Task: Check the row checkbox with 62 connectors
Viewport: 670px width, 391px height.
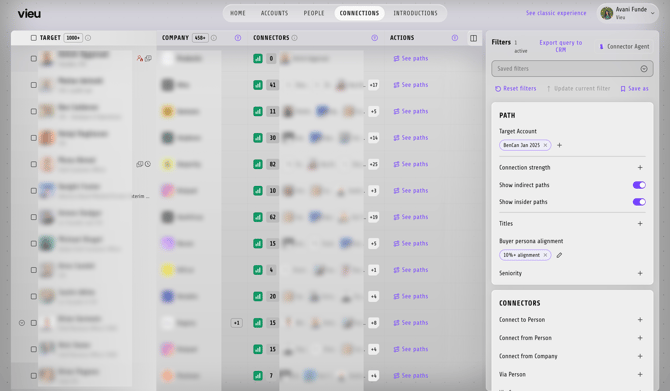Action: 34,217
